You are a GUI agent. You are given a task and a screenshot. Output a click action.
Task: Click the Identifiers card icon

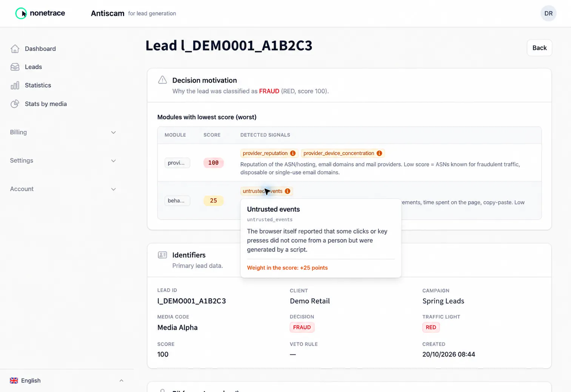pos(162,255)
